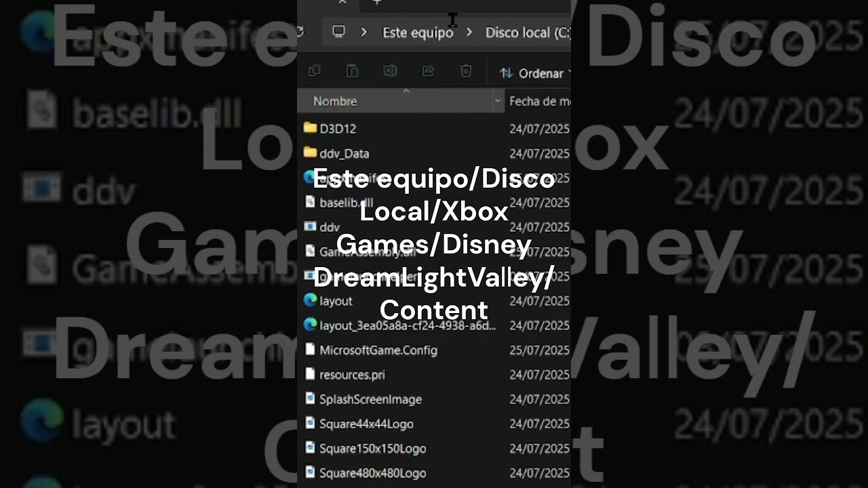The width and height of the screenshot is (868, 488).
Task: Go to Disco local (C:) breadcrumb
Action: point(528,32)
